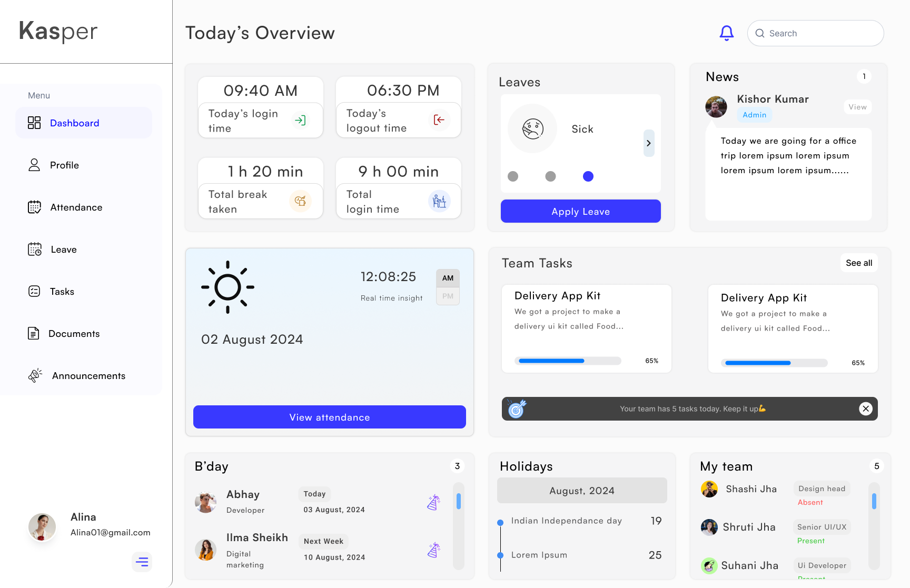Open the August, 2024 holiday month selector
The height and width of the screenshot is (588, 910).
coord(581,491)
